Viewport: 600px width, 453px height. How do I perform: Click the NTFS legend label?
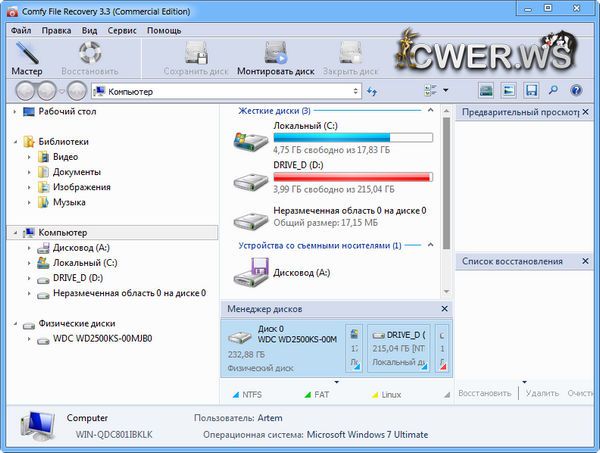(x=252, y=394)
